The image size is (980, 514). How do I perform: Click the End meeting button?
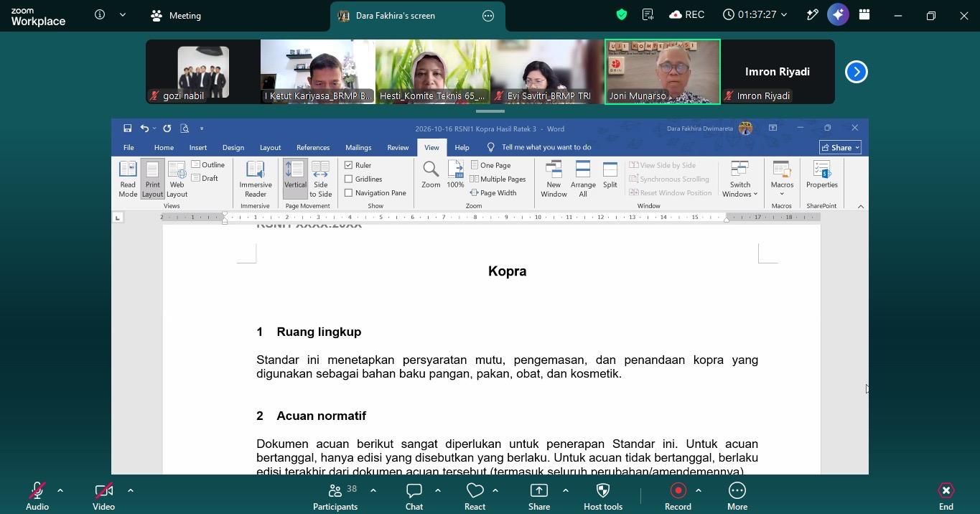946,496
